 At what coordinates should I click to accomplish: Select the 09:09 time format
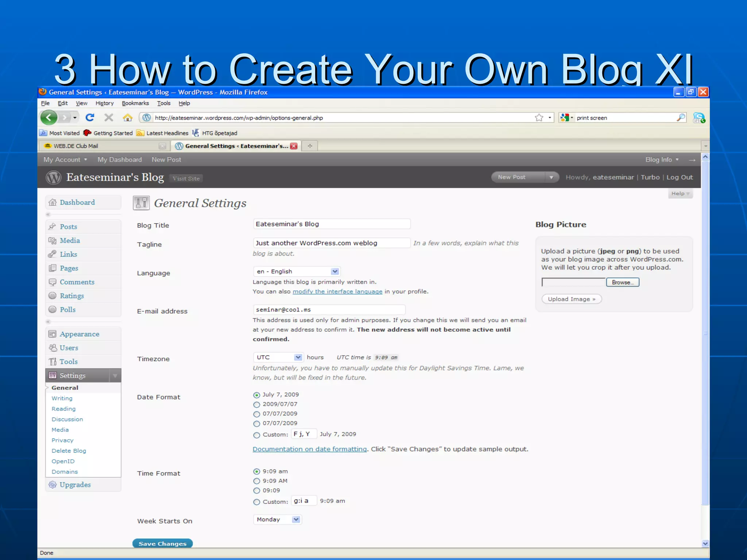click(257, 490)
